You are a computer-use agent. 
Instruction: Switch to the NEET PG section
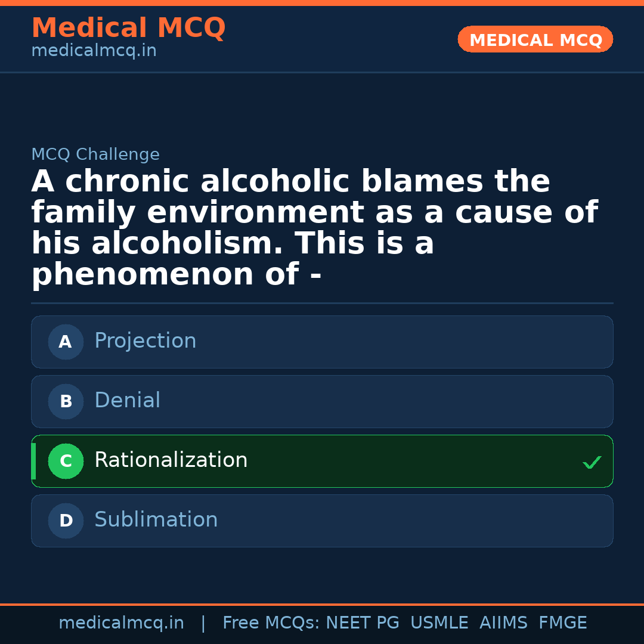363,622
